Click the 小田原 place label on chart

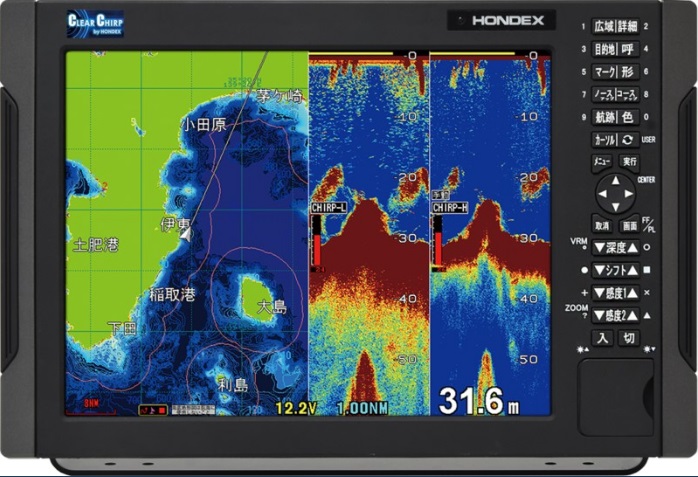point(205,125)
